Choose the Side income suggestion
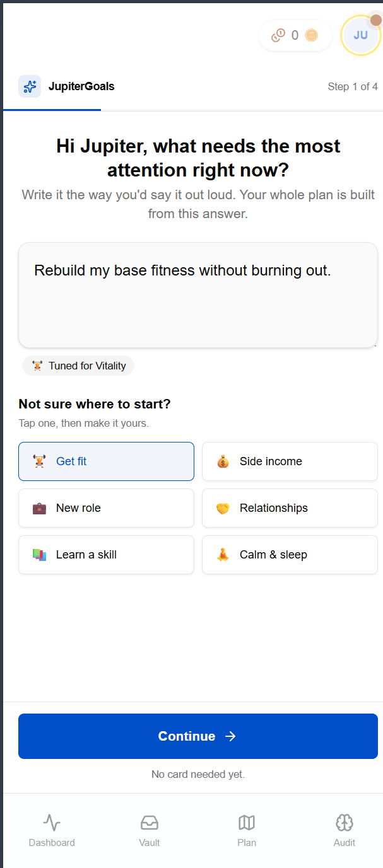This screenshot has width=383, height=868. tap(290, 461)
